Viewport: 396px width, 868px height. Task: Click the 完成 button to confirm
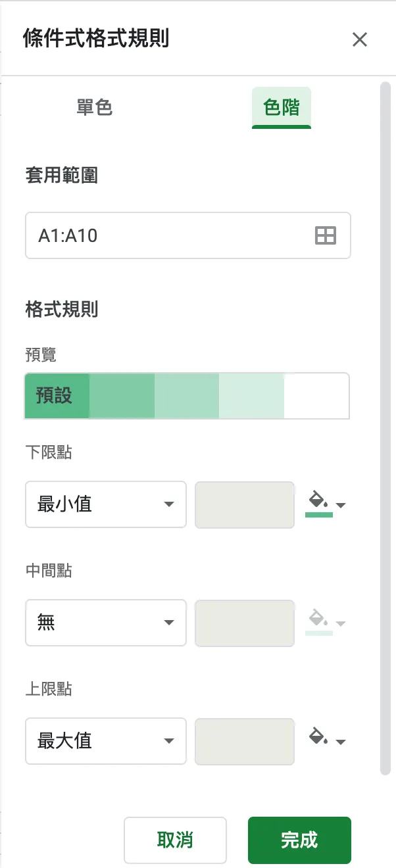click(x=299, y=840)
